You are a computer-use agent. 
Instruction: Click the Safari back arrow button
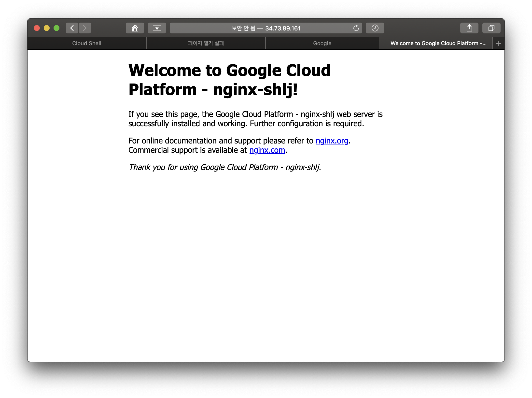click(72, 28)
